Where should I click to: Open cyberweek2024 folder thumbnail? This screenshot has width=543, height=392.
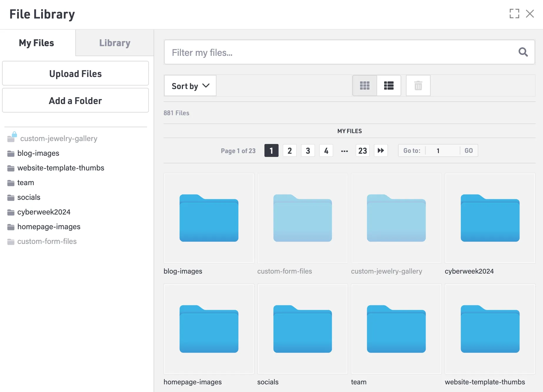[x=490, y=218]
